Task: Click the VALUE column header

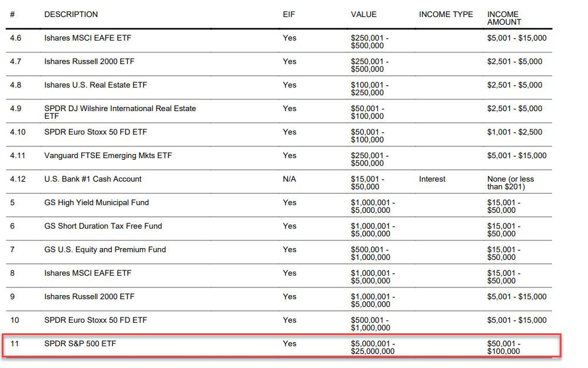Action: [363, 14]
